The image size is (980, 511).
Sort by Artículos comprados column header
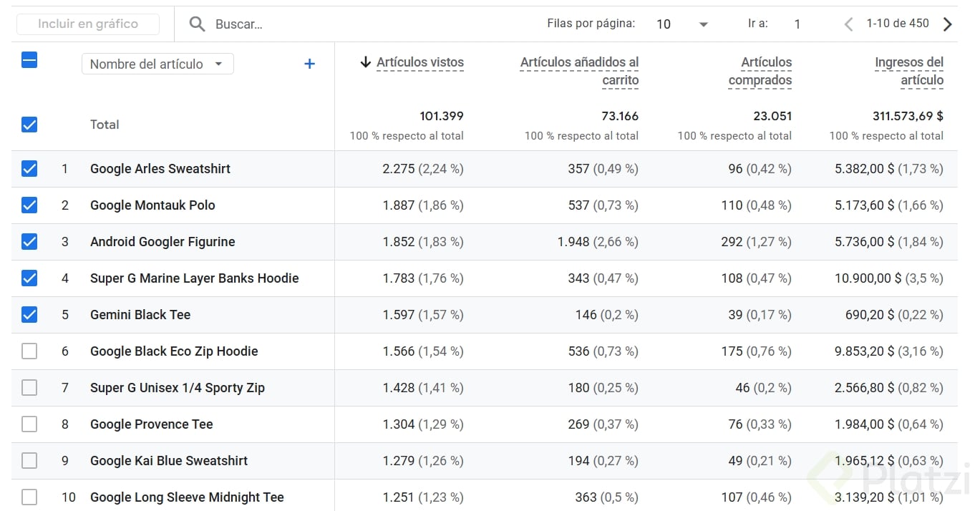point(760,71)
